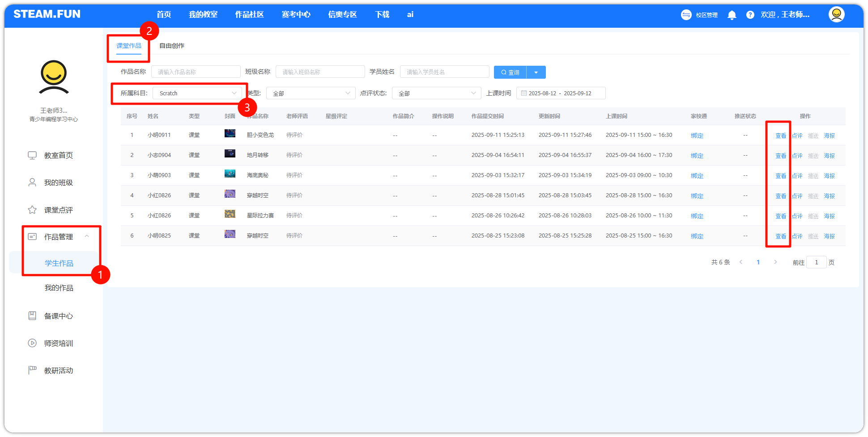This screenshot has width=868, height=437.
Task: Click the 查询 search button
Action: click(510, 72)
